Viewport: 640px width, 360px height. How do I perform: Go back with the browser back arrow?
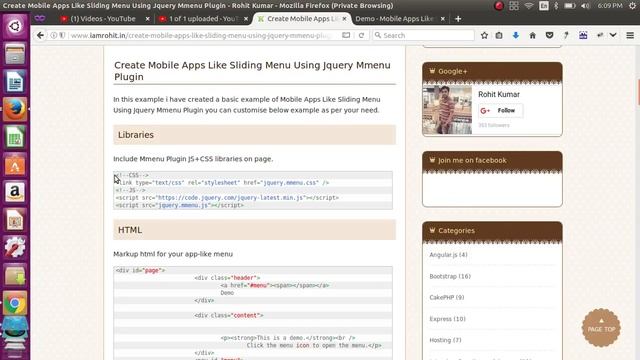coord(40,36)
